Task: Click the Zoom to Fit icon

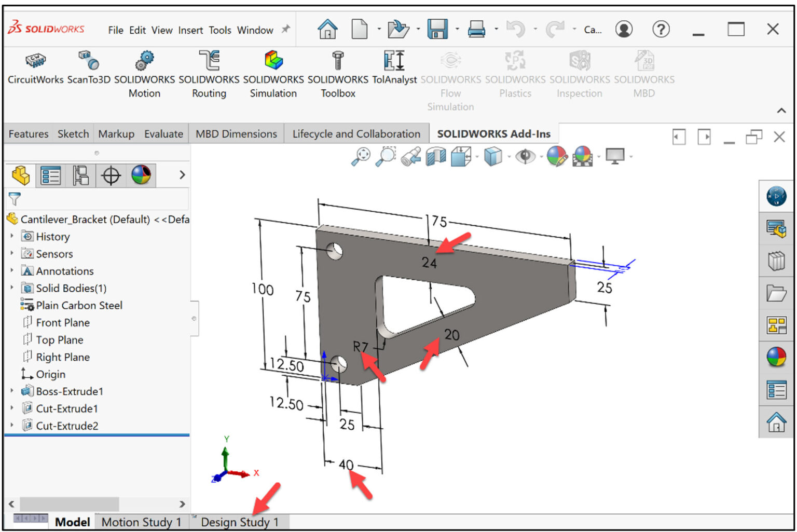Action: [x=362, y=156]
